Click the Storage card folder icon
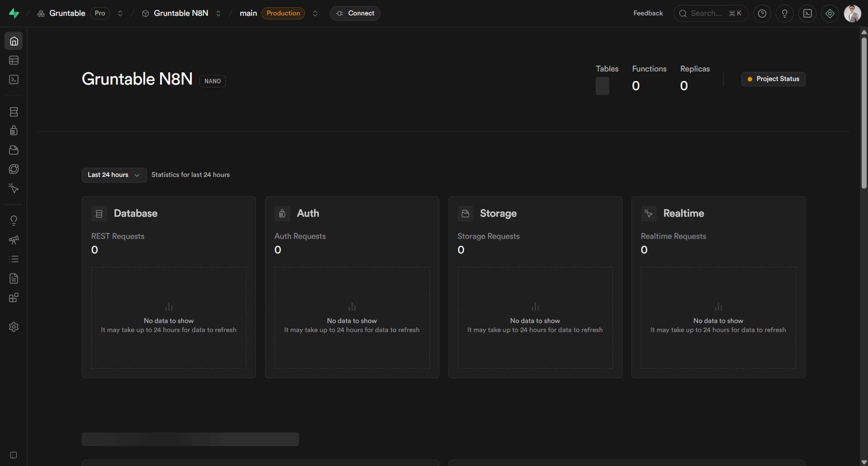Image resolution: width=868 pixels, height=466 pixels. click(x=465, y=214)
